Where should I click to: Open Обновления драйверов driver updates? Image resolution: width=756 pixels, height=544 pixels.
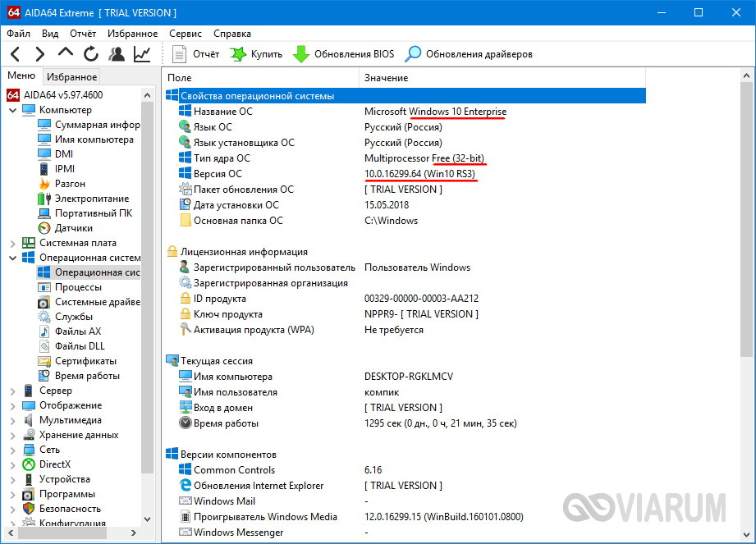pyautogui.click(x=468, y=54)
